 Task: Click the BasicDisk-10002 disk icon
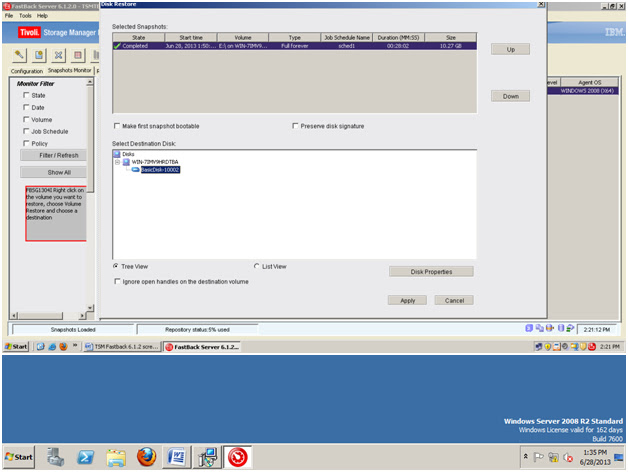click(135, 169)
